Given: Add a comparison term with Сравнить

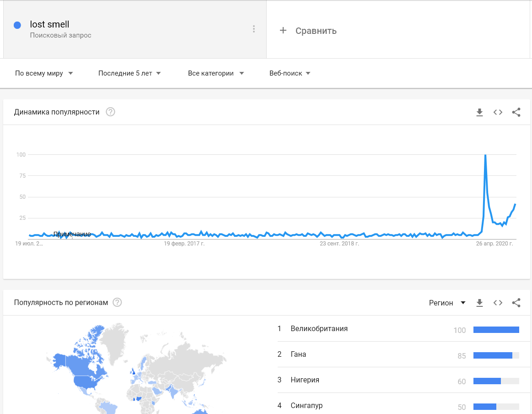Looking at the screenshot, I should pos(308,31).
